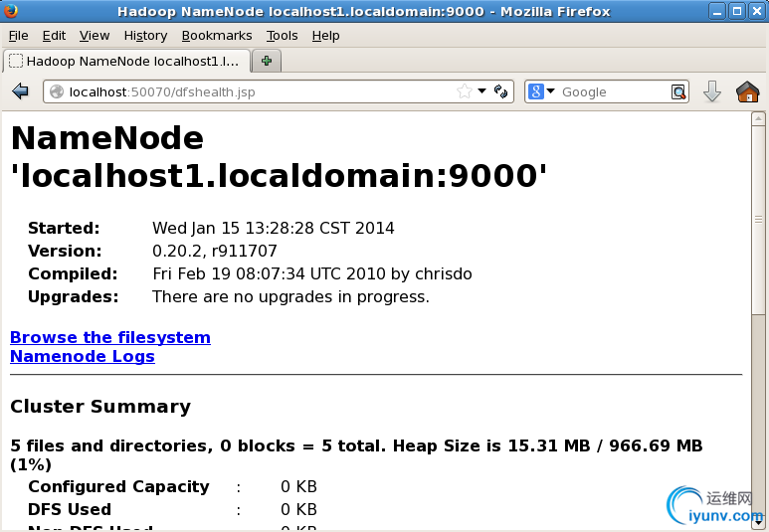The image size is (769, 532).
Task: Click 'Fri Feb 19 08:07:34 UTC 2010 by chrisdo'
Action: [312, 273]
